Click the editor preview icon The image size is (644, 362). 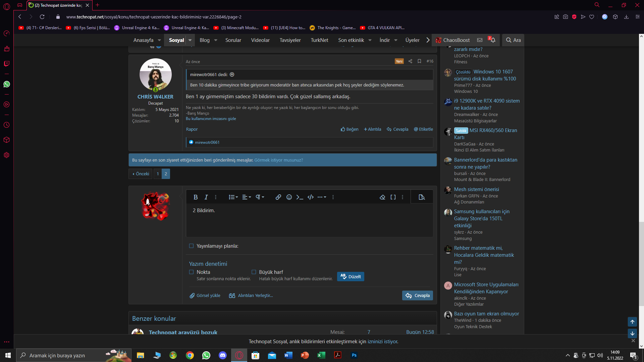[x=422, y=197]
